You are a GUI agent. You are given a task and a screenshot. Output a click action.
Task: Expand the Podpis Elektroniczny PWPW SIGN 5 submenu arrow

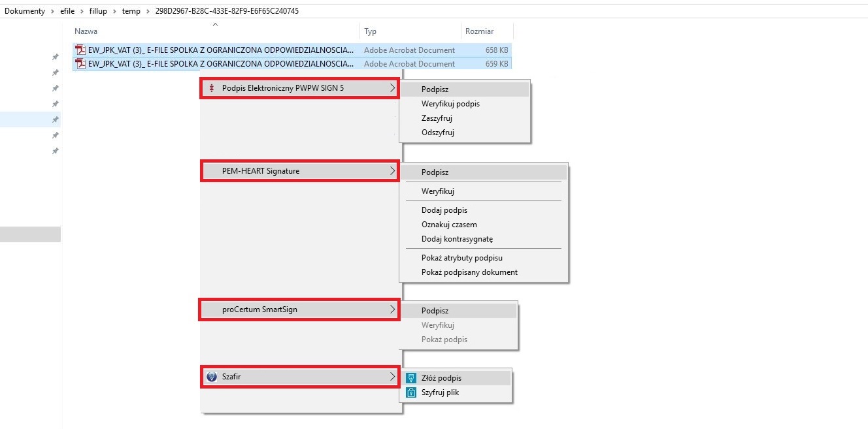392,88
